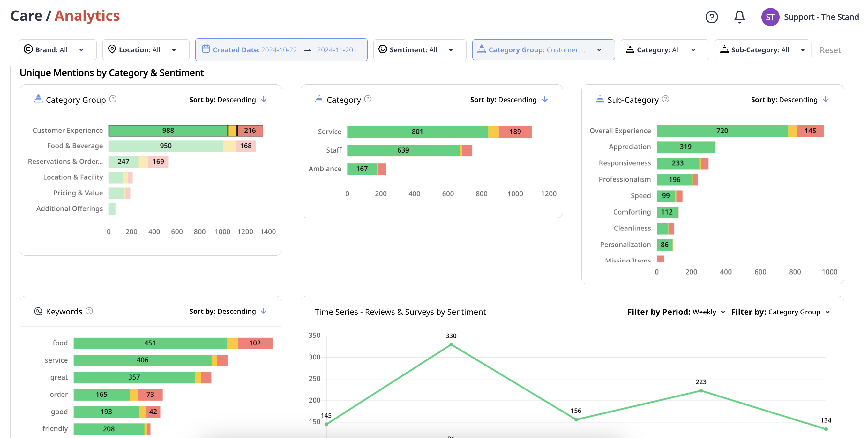
Task: Toggle Category Group sort direction arrow
Action: tap(264, 100)
